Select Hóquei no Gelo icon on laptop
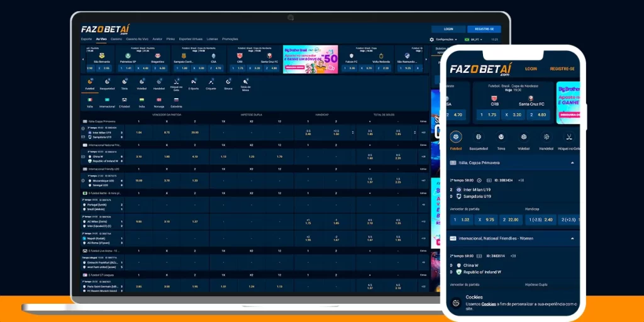 click(x=176, y=82)
